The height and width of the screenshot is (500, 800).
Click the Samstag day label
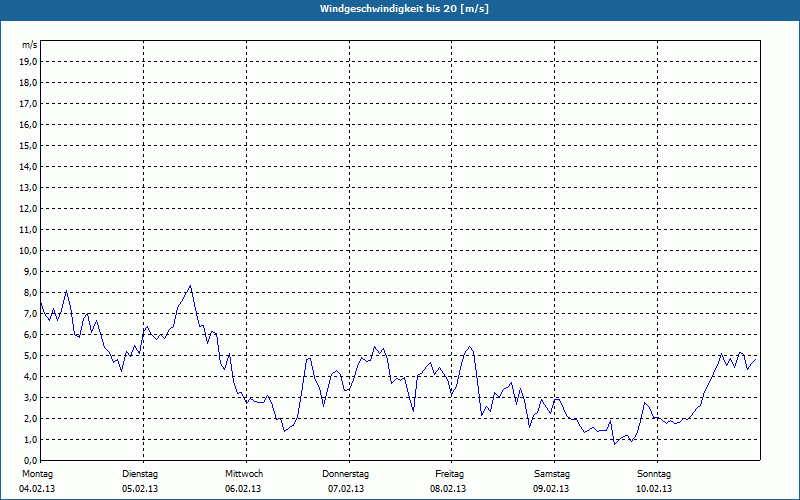(x=552, y=474)
